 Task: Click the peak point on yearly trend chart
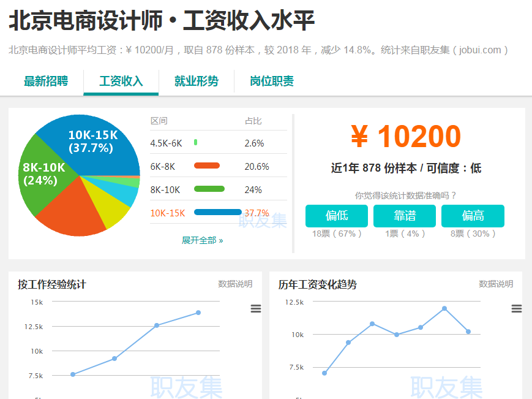click(444, 309)
